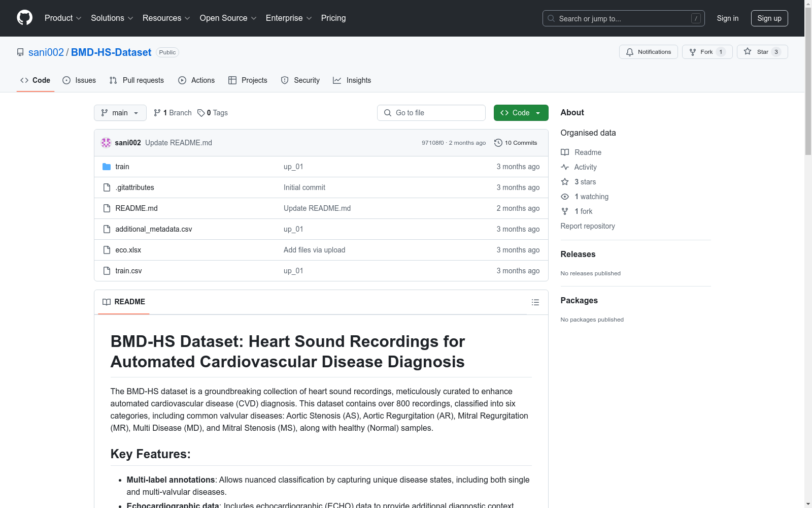Open the Pricing link
Image resolution: width=812 pixels, height=508 pixels.
pyautogui.click(x=333, y=18)
